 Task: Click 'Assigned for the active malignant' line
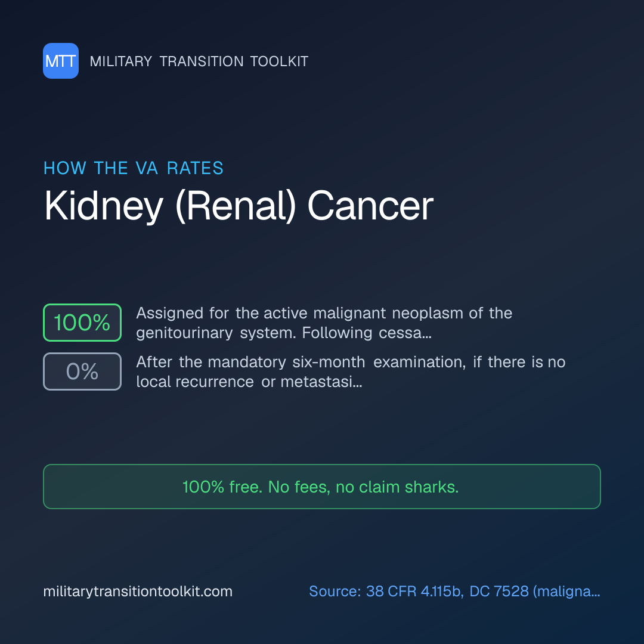tap(261, 313)
